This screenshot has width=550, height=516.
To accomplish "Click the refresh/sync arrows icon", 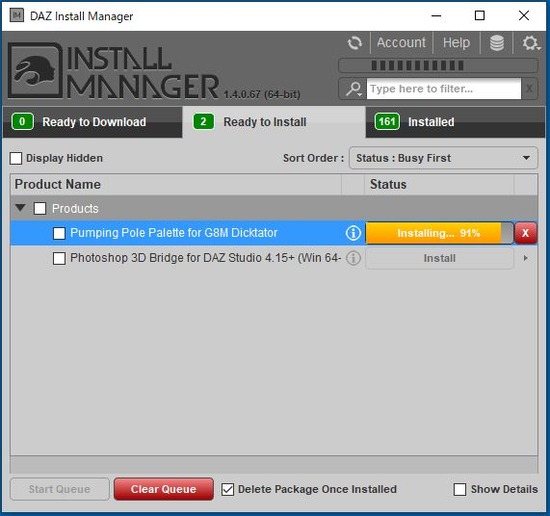I will 355,43.
